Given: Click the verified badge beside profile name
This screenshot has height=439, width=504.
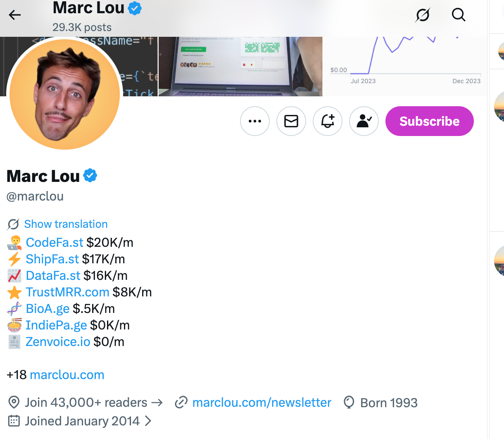Looking at the screenshot, I should coord(90,176).
